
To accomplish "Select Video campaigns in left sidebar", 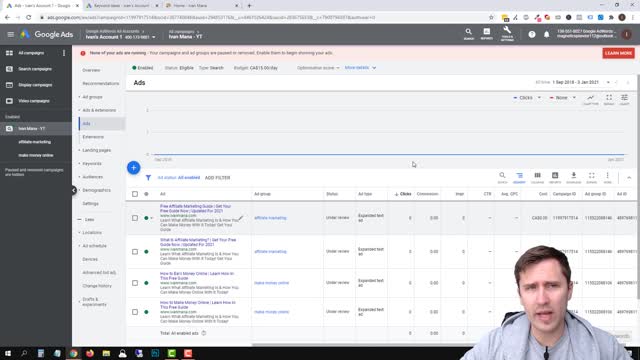I will click(34, 101).
